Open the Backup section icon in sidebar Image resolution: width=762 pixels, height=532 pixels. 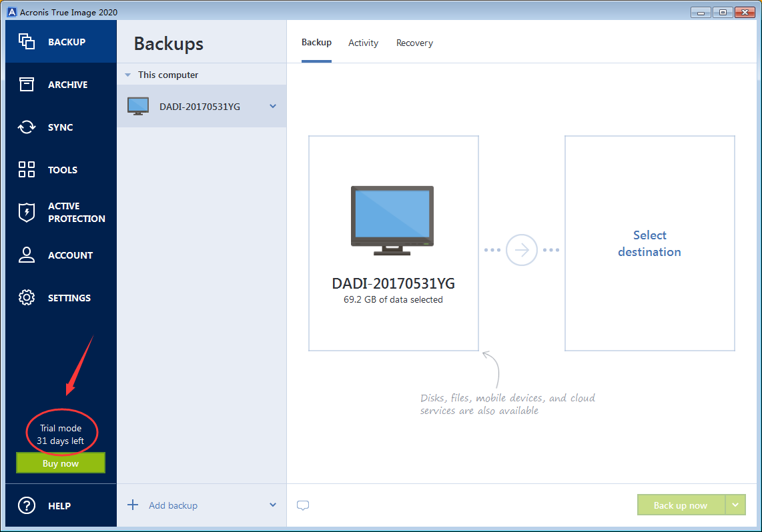pos(27,42)
